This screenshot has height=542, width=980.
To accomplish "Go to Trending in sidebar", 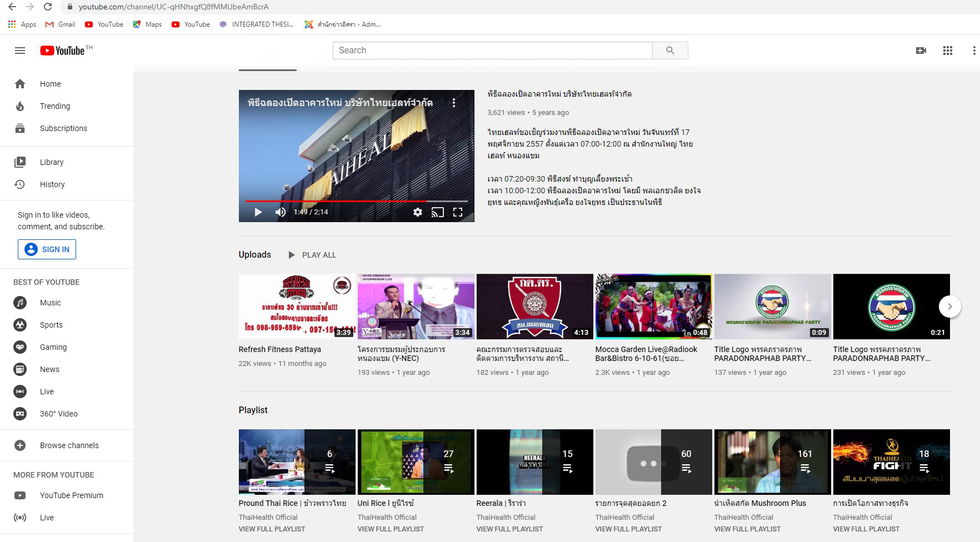I will click(x=55, y=106).
